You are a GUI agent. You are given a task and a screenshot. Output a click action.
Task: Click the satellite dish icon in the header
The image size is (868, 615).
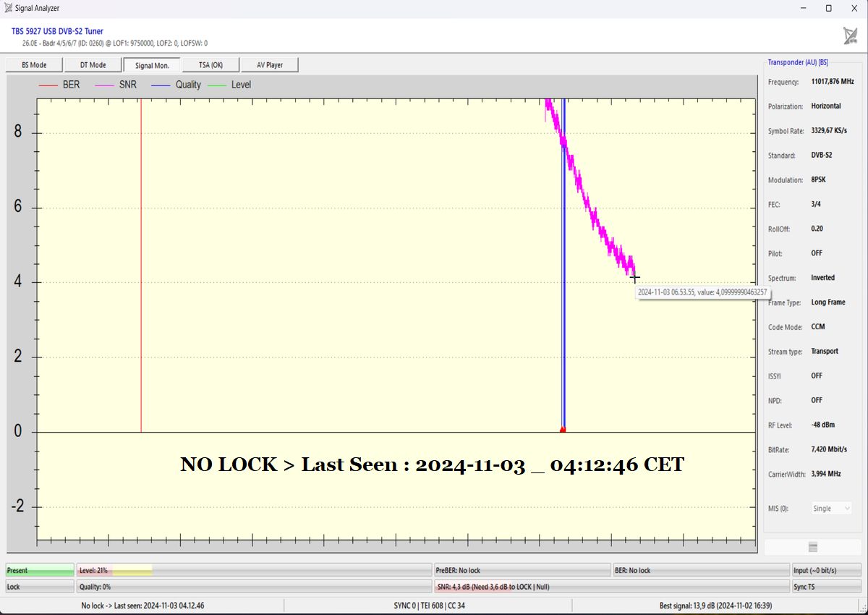pyautogui.click(x=850, y=36)
